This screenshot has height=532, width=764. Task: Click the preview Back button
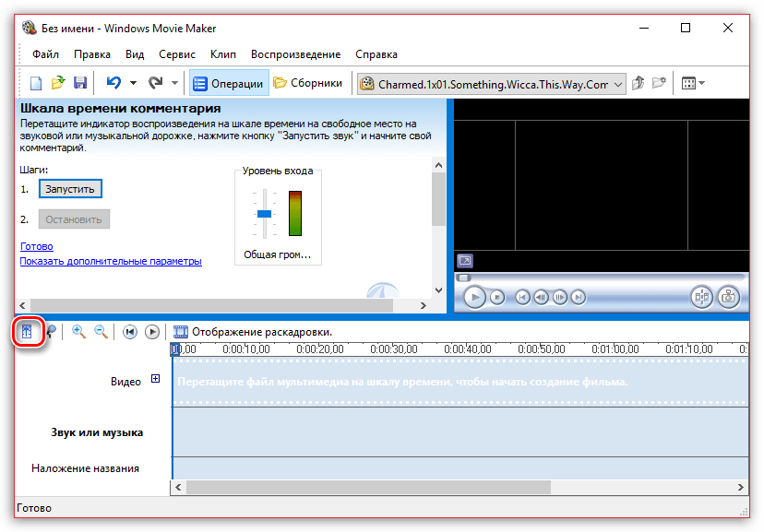(x=522, y=297)
